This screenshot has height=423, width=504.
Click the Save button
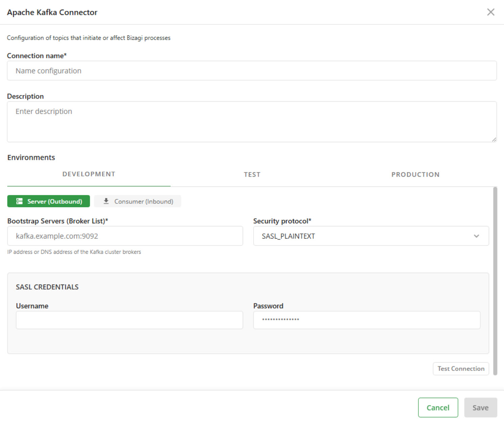pos(481,407)
